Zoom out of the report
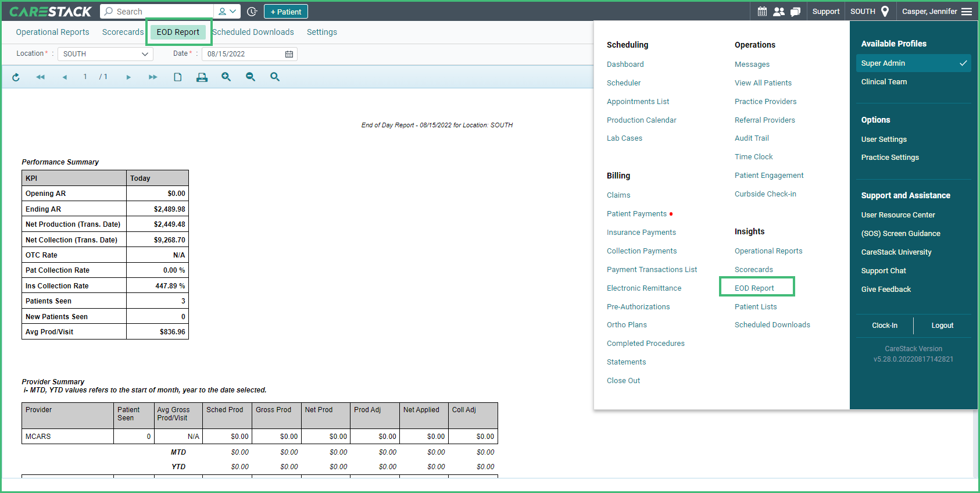The width and height of the screenshot is (980, 493). (x=251, y=77)
